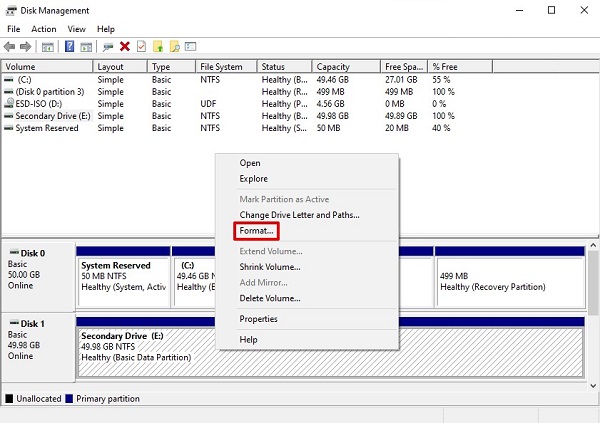Screen dimensions: 600x423
Task: Click the Connect/Rescan toolbar icon
Action: (x=108, y=46)
